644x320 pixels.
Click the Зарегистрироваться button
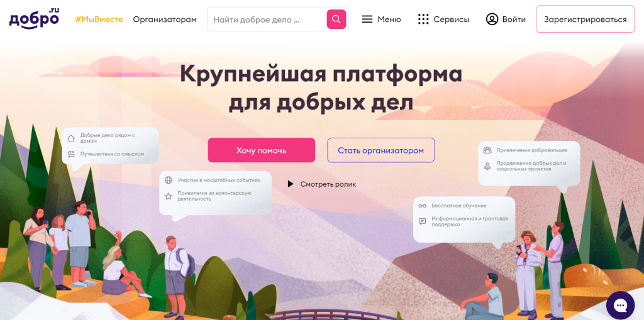pyautogui.click(x=586, y=19)
